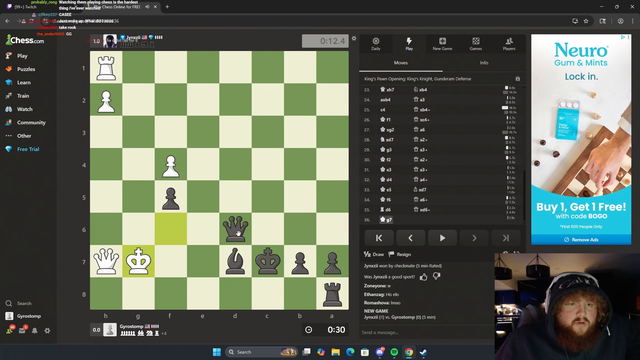Viewport: 640px width, 360px height.
Task: Click the white rook on h1
Action: click(106, 67)
